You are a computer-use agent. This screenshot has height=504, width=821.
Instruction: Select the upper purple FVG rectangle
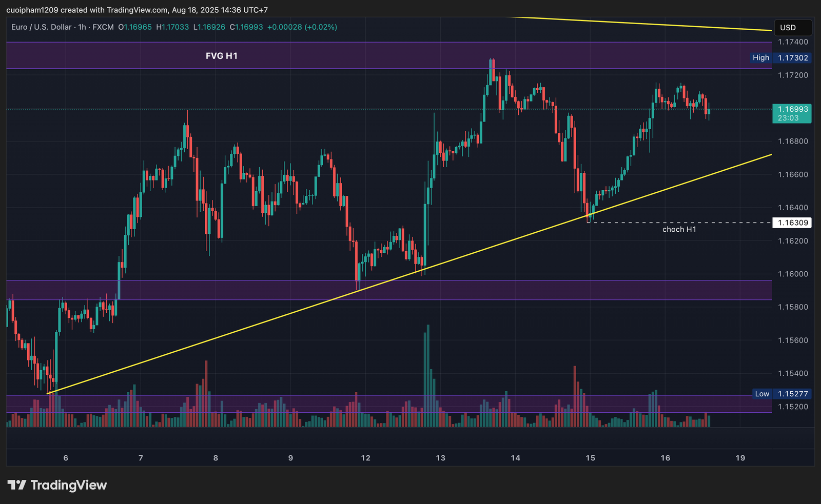(x=359, y=55)
